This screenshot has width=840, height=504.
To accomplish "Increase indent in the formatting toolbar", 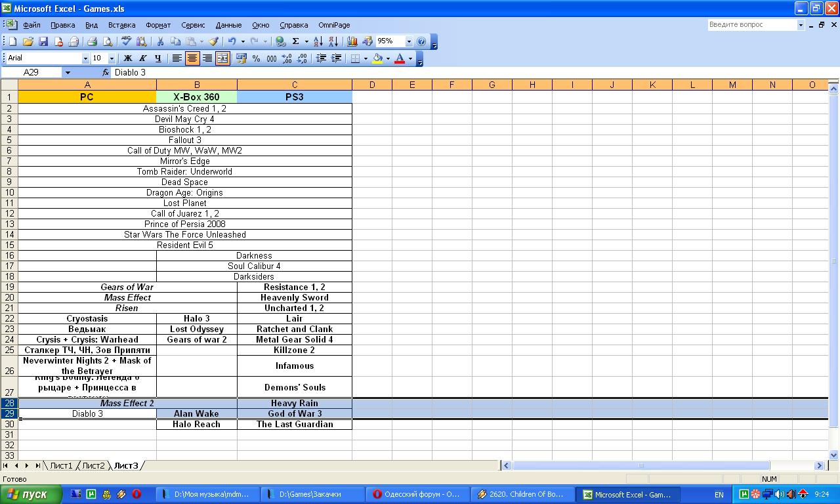I will [x=336, y=58].
